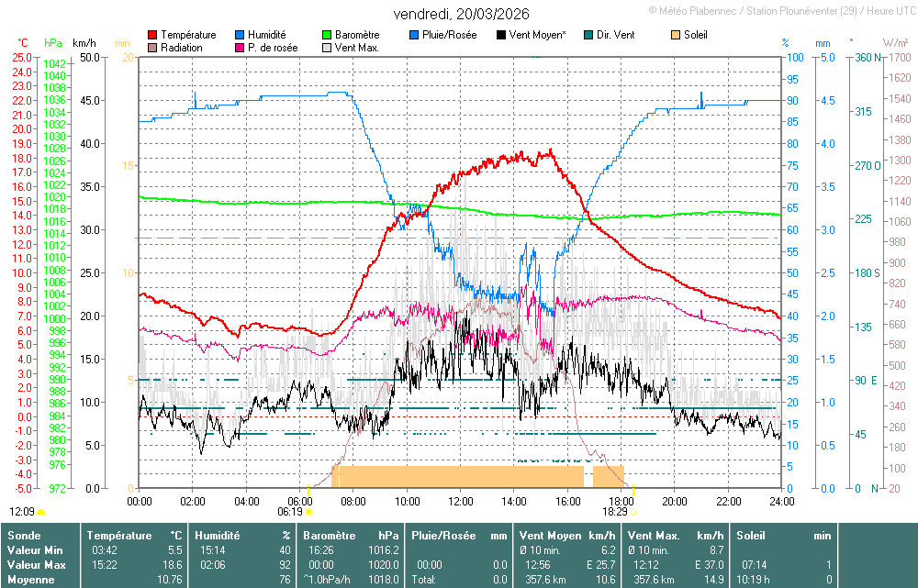Click the sunset marker at 18:29
This screenshot has height=588, width=918.
[633, 511]
